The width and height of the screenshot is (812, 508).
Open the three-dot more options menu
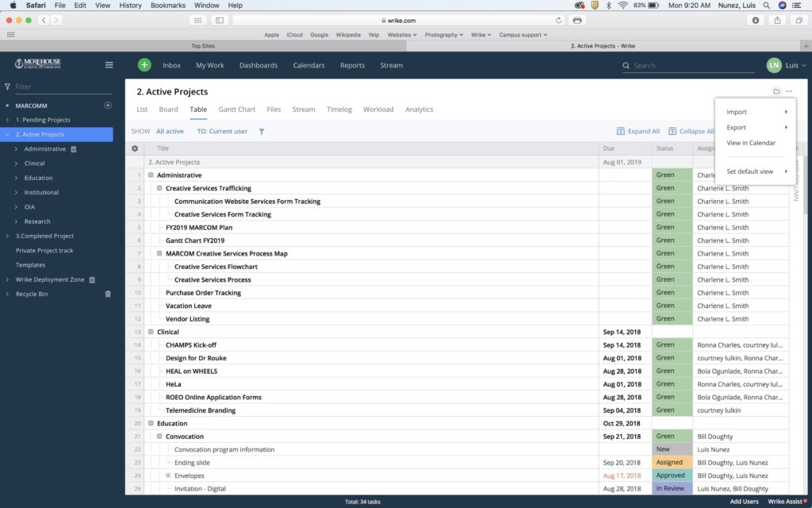point(789,92)
